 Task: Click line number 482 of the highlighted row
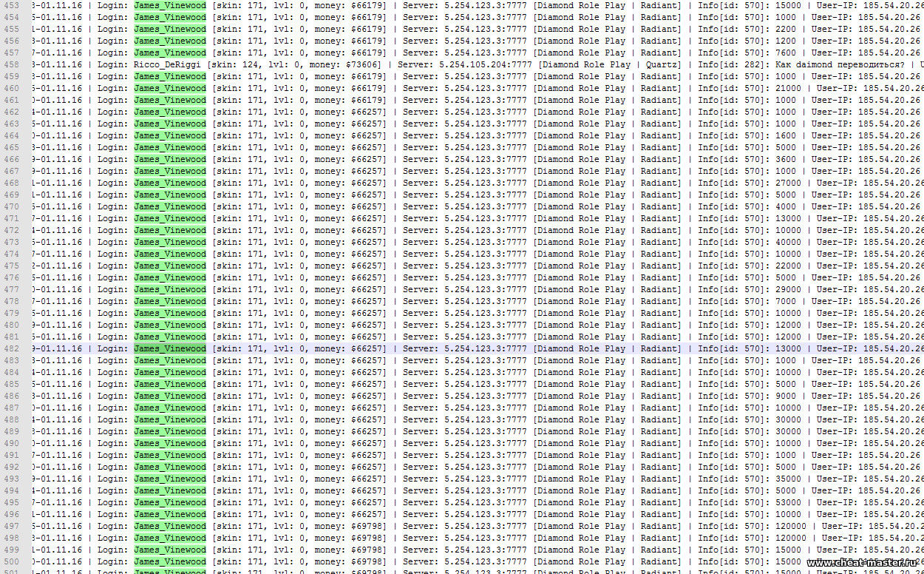click(x=11, y=348)
